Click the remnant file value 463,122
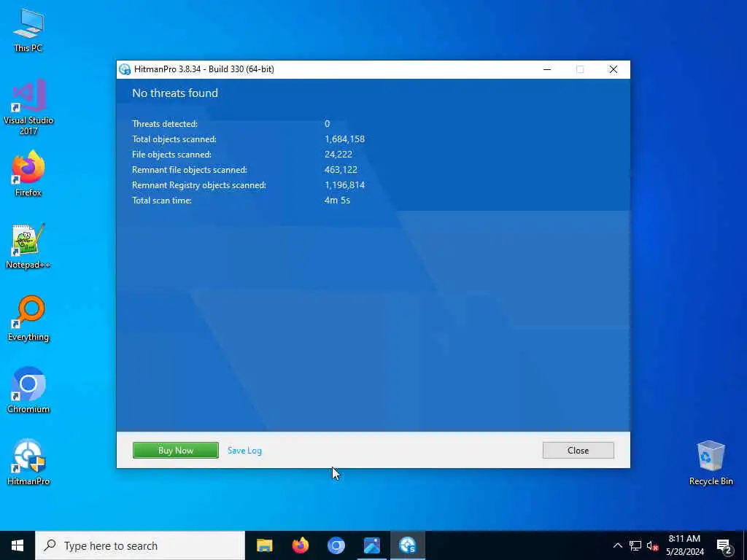Image resolution: width=747 pixels, height=560 pixels. (341, 169)
